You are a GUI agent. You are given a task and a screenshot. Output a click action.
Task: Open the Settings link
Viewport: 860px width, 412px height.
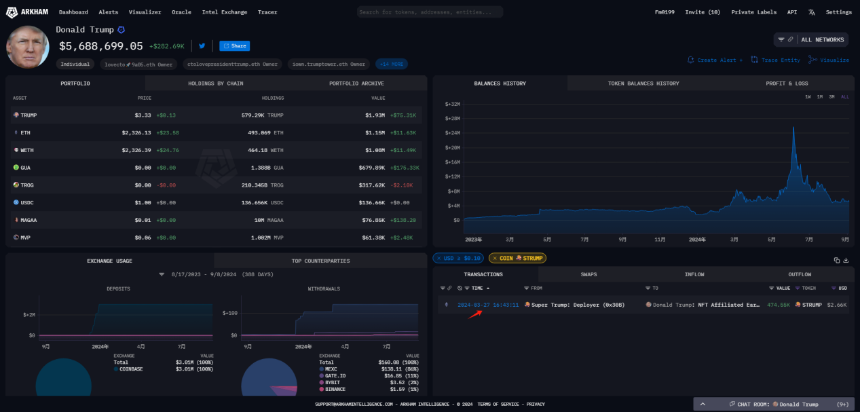839,12
